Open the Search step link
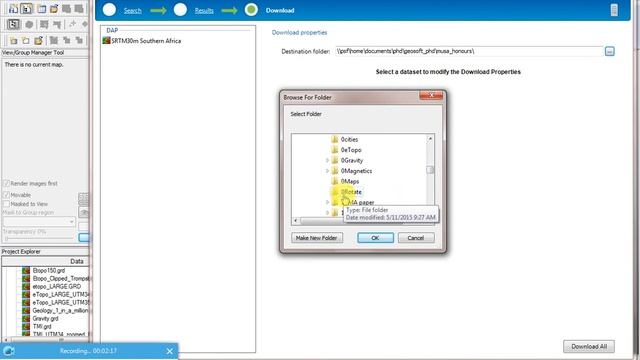Image resolution: width=640 pixels, height=360 pixels. tap(133, 11)
